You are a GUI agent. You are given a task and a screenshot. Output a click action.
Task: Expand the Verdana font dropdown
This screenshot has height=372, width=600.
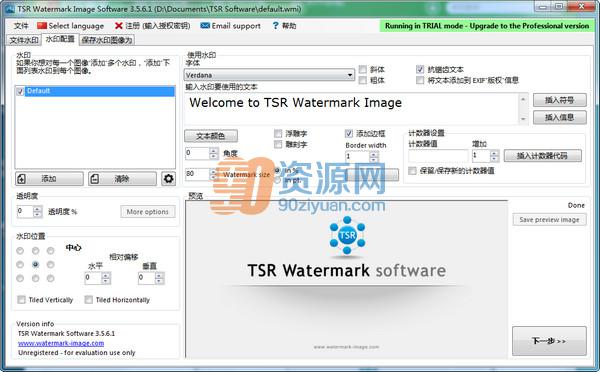coord(350,75)
